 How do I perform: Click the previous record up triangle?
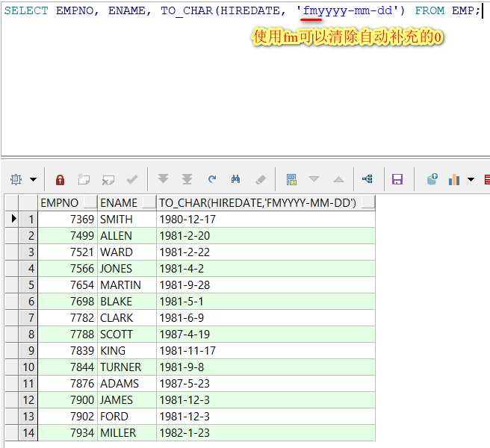pos(338,179)
